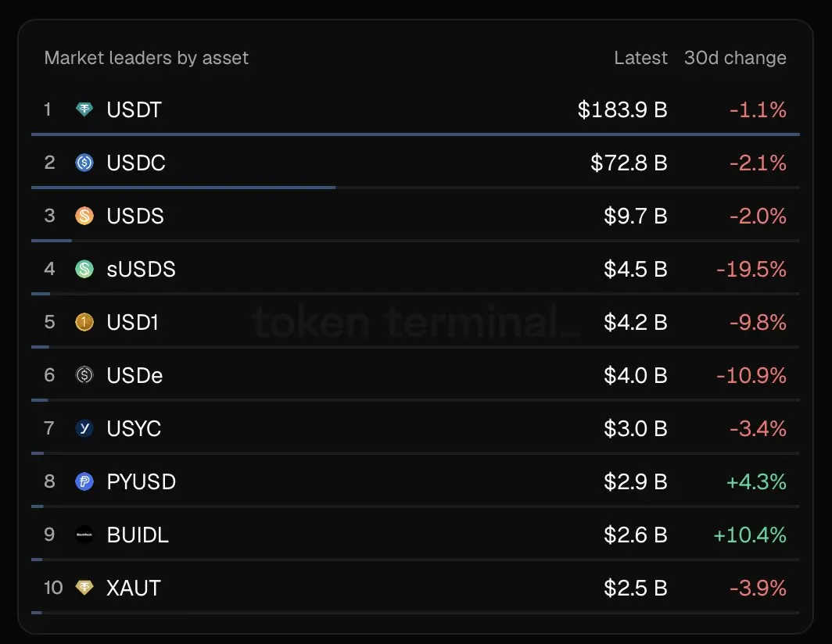This screenshot has height=644, width=832.
Task: Click the Market leaders by asset title
Action: (x=146, y=58)
